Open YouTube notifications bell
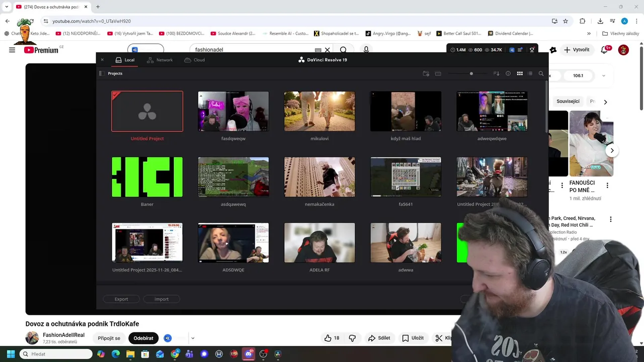The height and width of the screenshot is (362, 644). click(605, 50)
